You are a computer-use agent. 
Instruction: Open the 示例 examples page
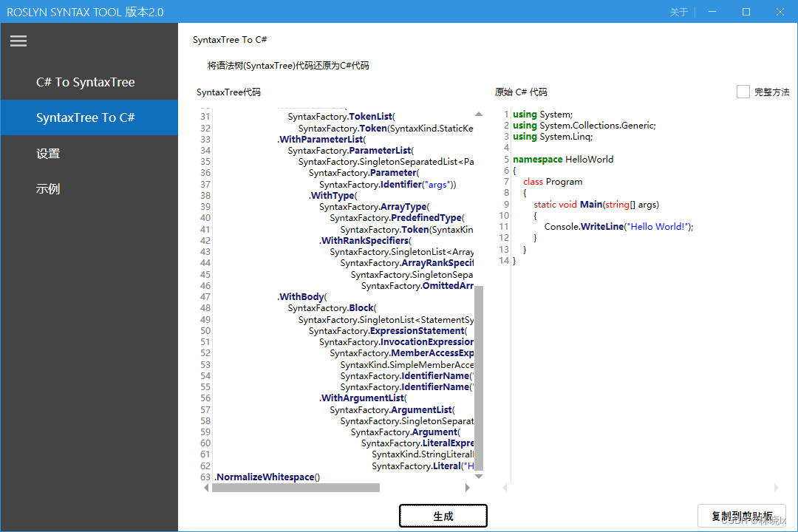[x=89, y=189]
